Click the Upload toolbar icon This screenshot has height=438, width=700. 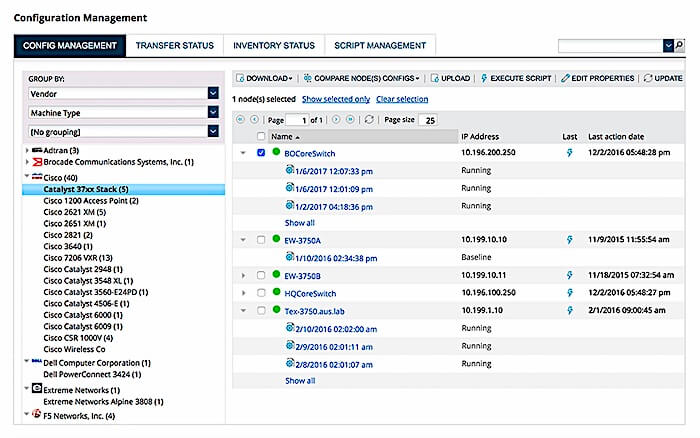(435, 78)
